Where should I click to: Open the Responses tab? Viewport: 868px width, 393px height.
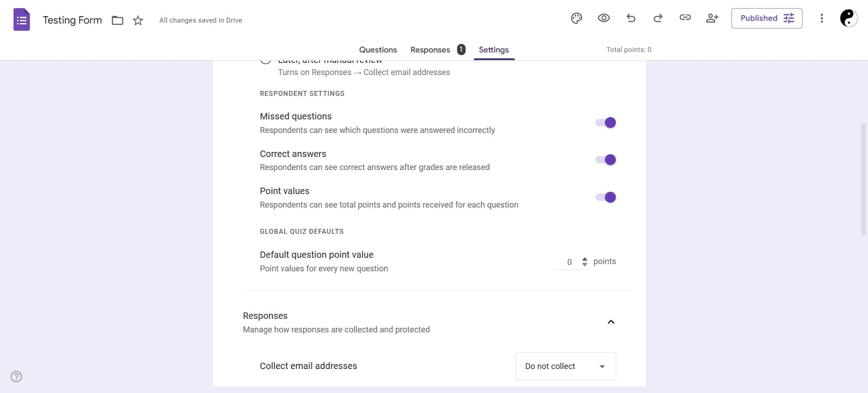click(x=430, y=50)
